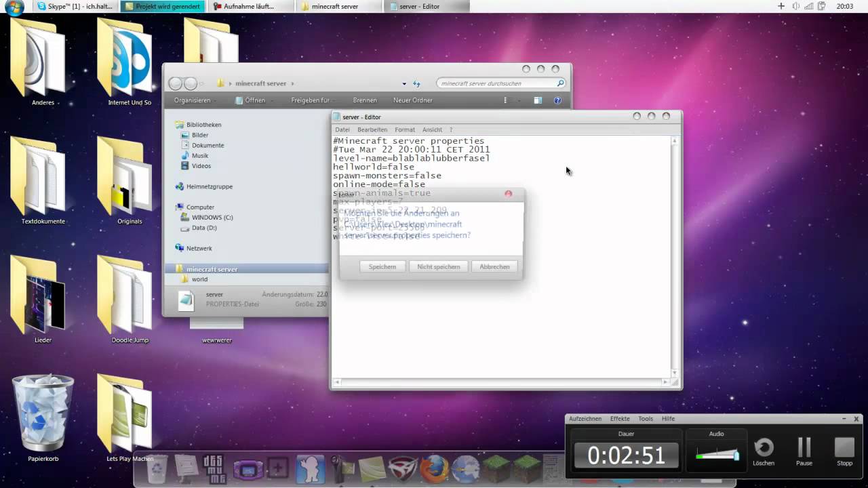Click the Mario silhouette icon in the dock

[309, 468]
